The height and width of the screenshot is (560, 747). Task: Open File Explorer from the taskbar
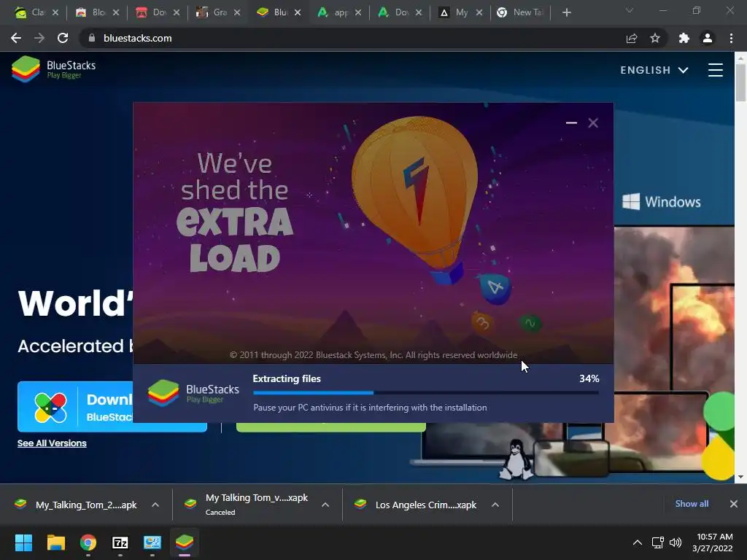pyautogui.click(x=55, y=542)
